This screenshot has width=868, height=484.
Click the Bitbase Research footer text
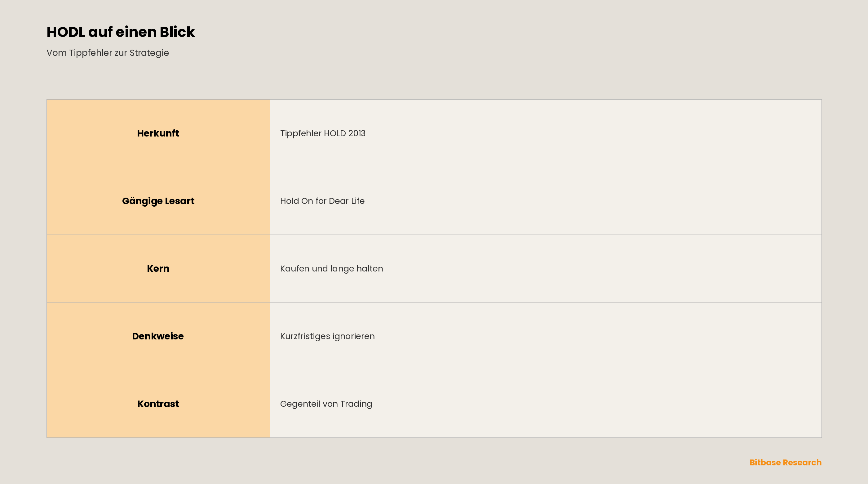[786, 462]
